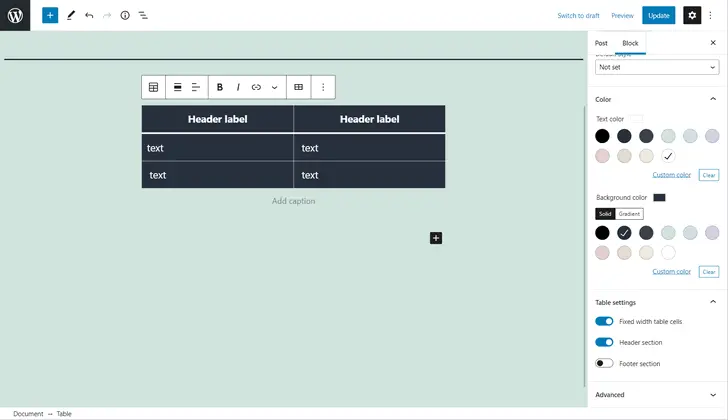Click Switch to draft
Image resolution: width=728 pixels, height=420 pixels.
pos(578,15)
